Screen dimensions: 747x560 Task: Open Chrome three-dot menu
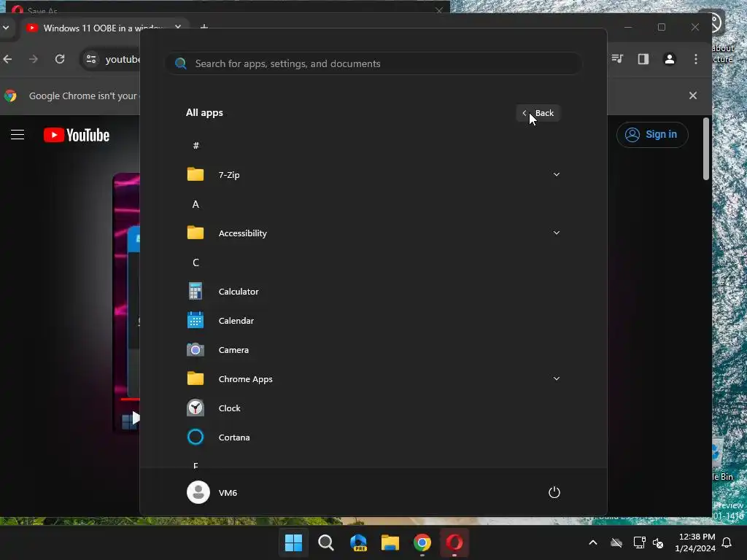(695, 59)
